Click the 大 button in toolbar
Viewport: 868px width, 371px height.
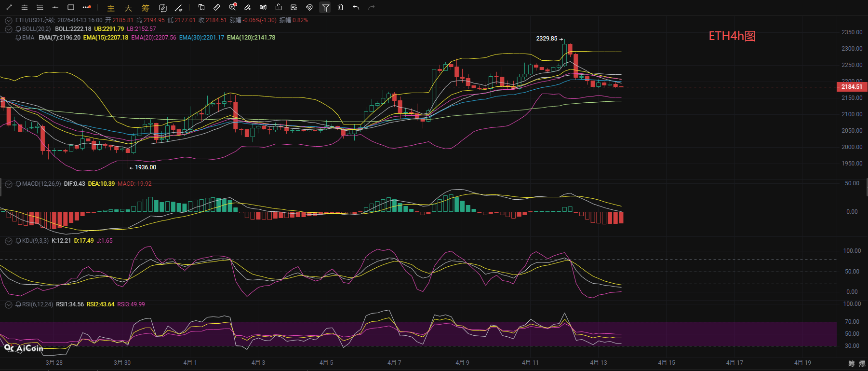click(128, 8)
